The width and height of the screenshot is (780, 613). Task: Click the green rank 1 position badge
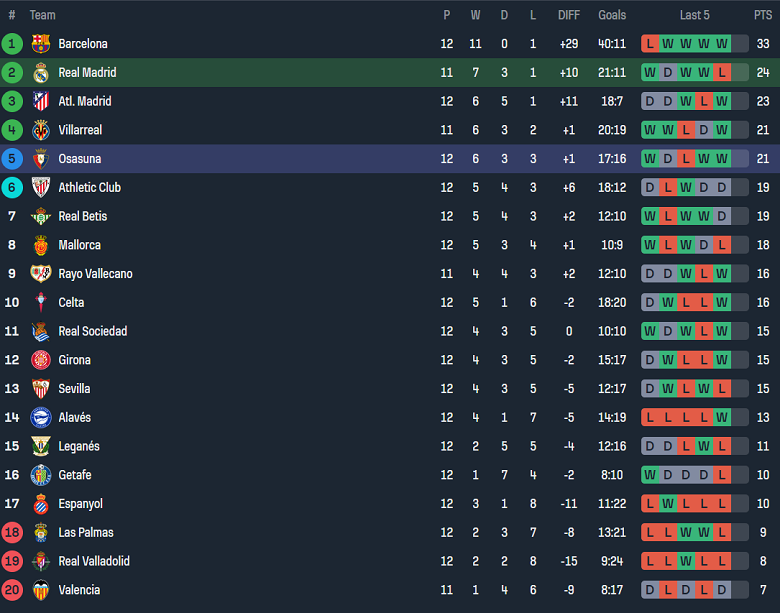[12, 44]
